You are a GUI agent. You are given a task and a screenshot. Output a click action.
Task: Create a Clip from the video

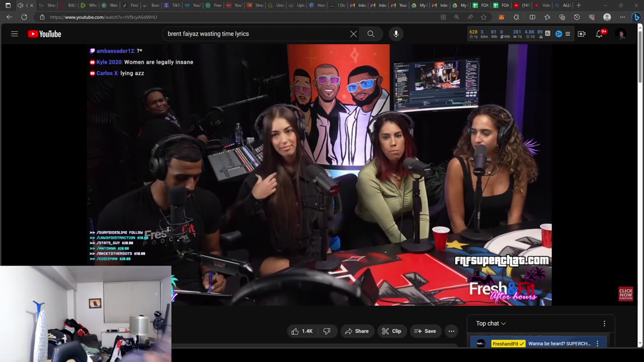click(391, 331)
